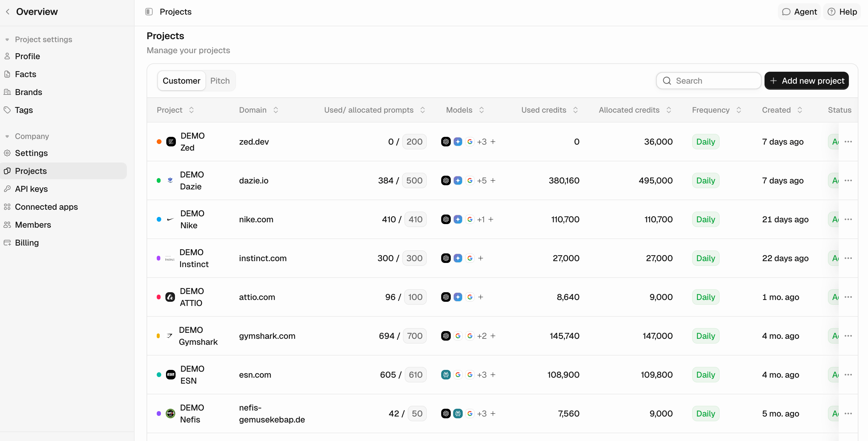868x441 pixels.
Task: Sort table by Allocated credits column
Action: (x=669, y=110)
